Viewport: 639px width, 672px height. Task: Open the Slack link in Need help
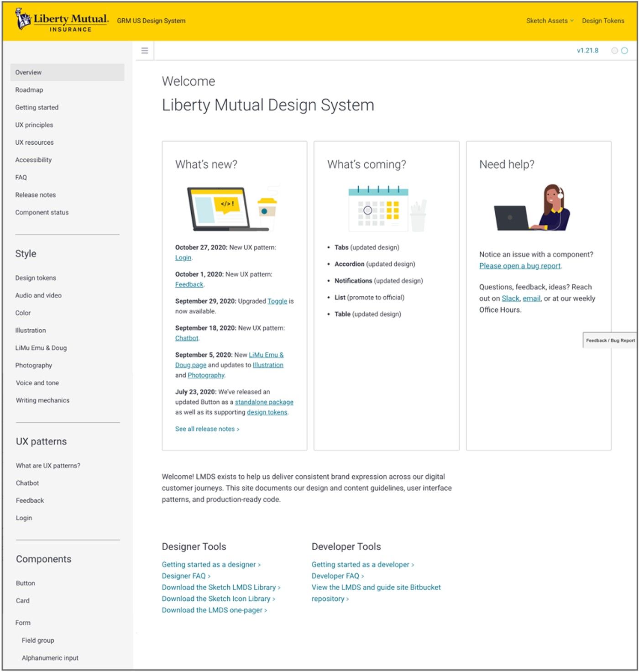click(x=510, y=299)
